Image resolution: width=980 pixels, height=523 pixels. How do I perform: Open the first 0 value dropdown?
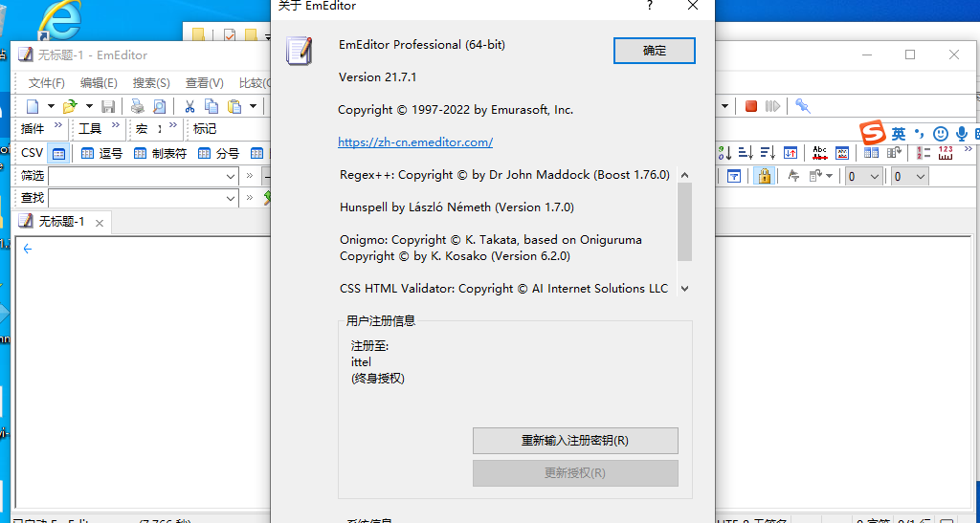coord(875,177)
